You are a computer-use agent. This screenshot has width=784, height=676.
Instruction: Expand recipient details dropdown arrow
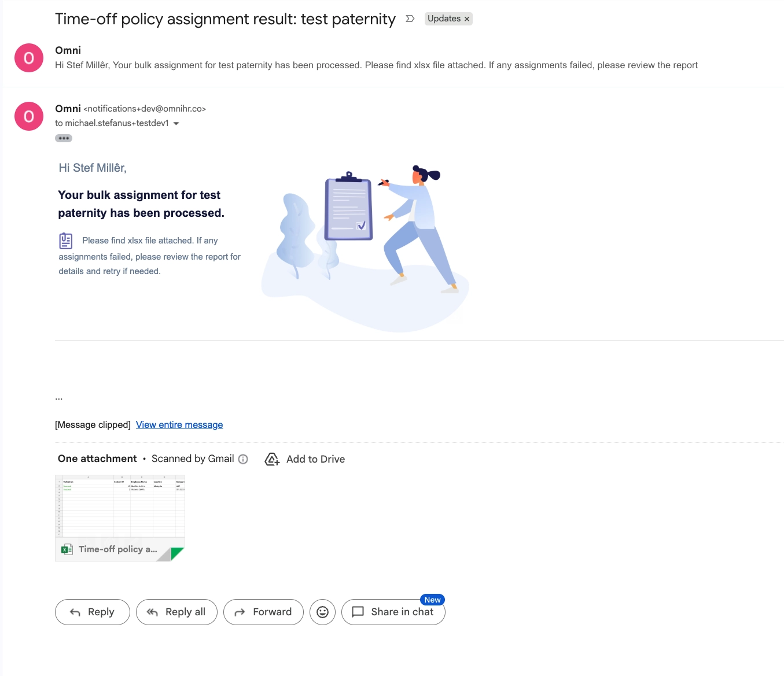coord(176,123)
